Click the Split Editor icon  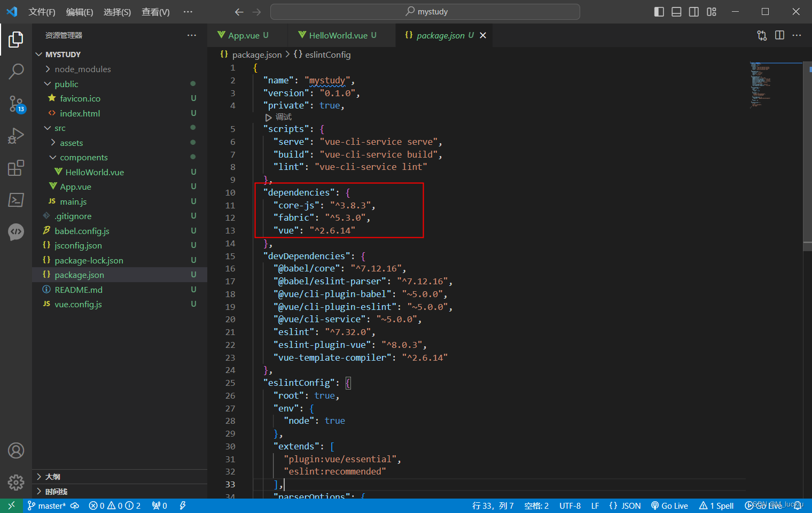(x=779, y=35)
